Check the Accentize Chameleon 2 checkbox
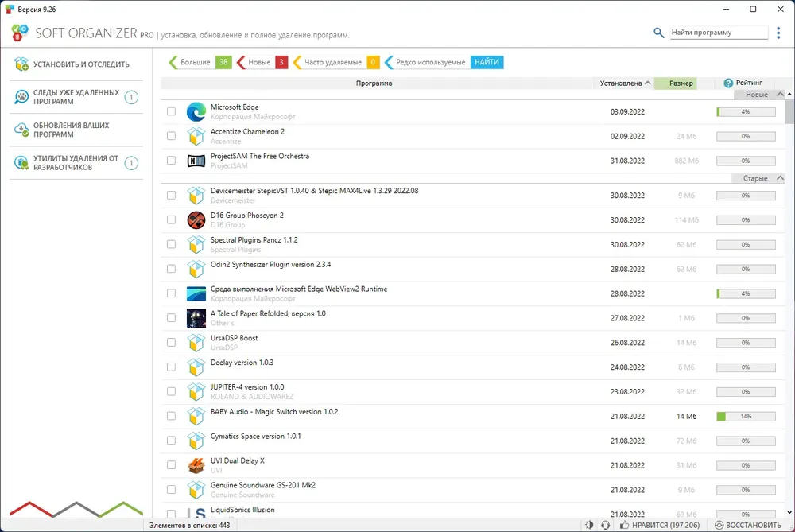The height and width of the screenshot is (532, 795). 172,136
